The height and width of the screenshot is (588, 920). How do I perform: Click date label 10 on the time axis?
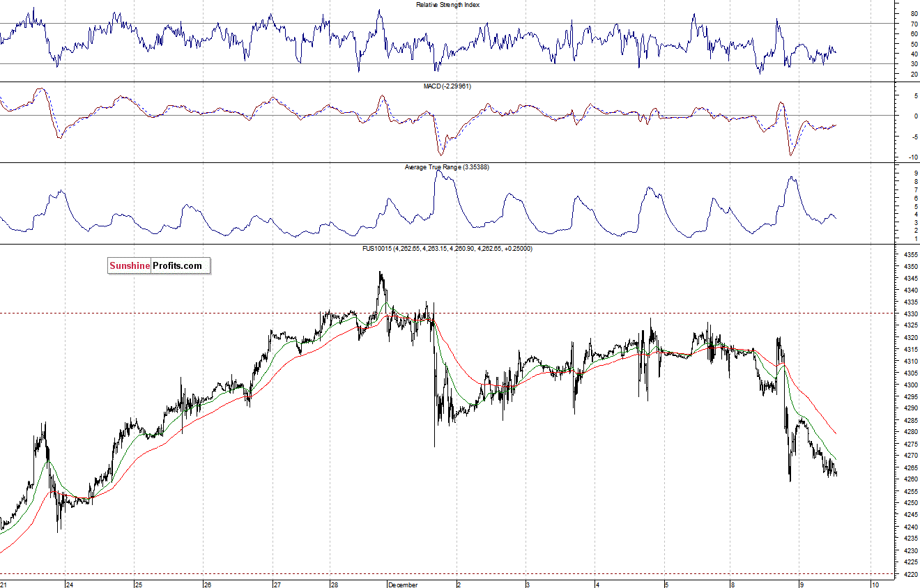click(x=875, y=584)
